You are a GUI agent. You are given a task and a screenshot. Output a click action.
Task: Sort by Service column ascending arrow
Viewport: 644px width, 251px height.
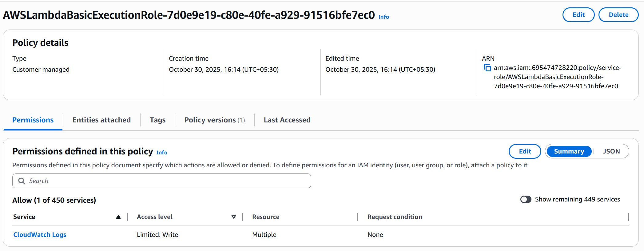[118, 217]
